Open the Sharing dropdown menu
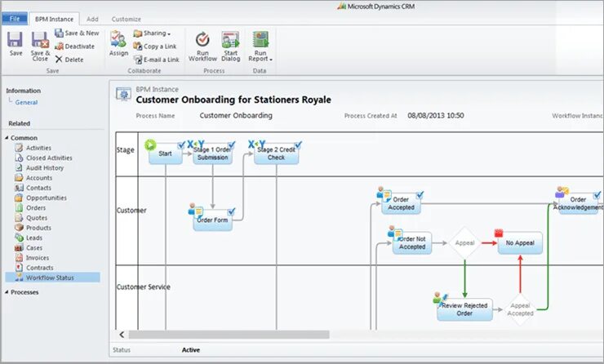 point(152,33)
